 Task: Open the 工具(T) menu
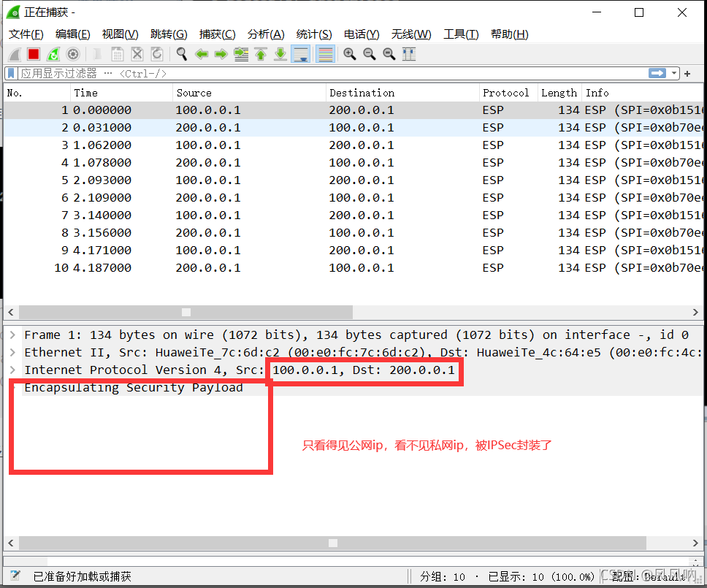pyautogui.click(x=462, y=34)
